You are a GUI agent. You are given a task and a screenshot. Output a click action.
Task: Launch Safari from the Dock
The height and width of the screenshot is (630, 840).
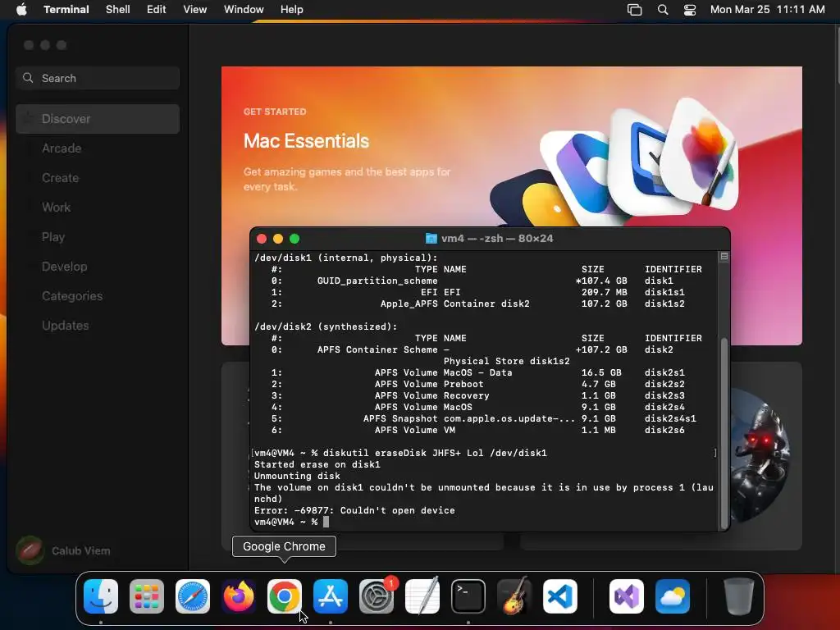click(x=193, y=596)
